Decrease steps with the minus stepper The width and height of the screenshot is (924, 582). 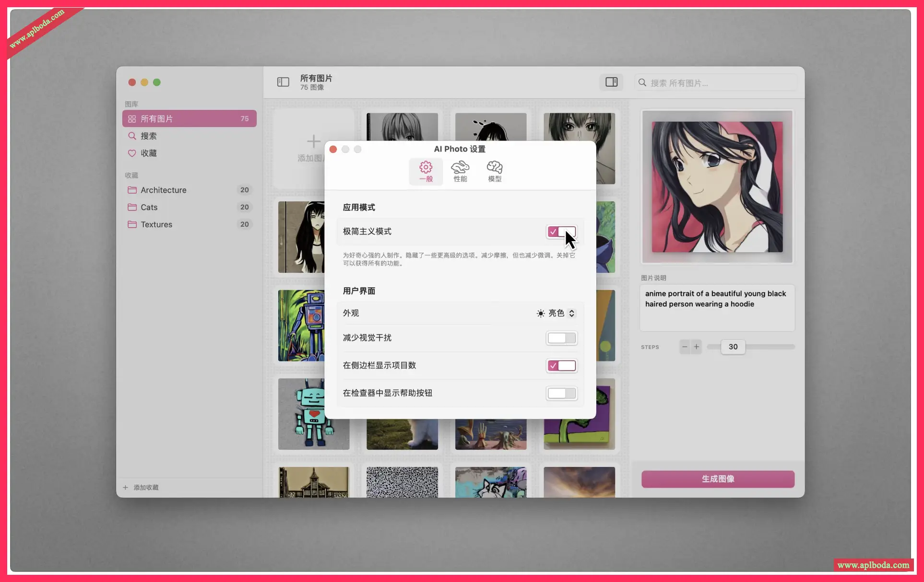click(685, 347)
